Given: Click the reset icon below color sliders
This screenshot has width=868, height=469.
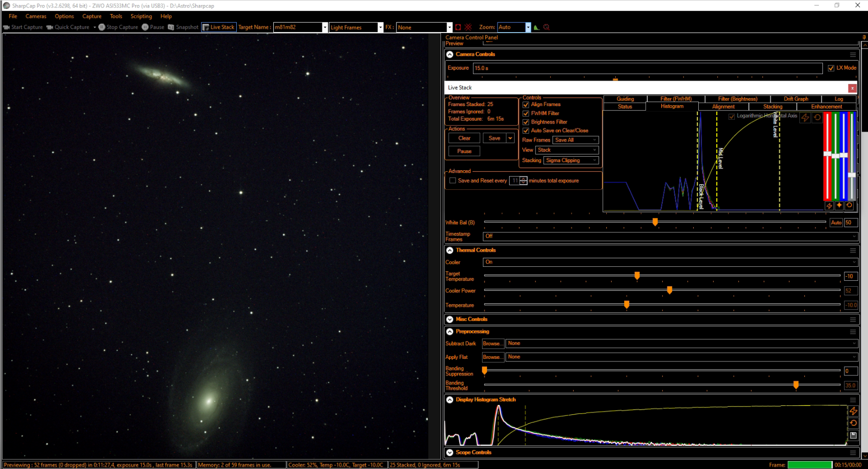Looking at the screenshot, I should [849, 206].
